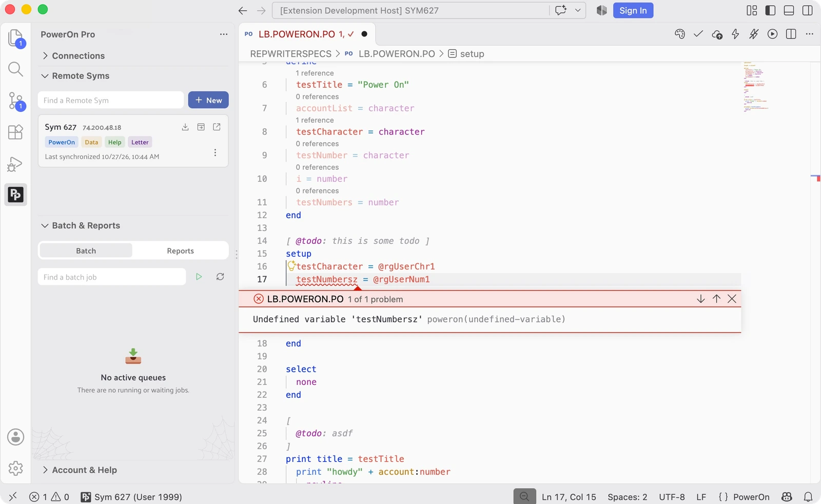Screen dimensions: 821x504
Task: Click the checkmark validate icon in editor toolbar
Action: (x=698, y=34)
